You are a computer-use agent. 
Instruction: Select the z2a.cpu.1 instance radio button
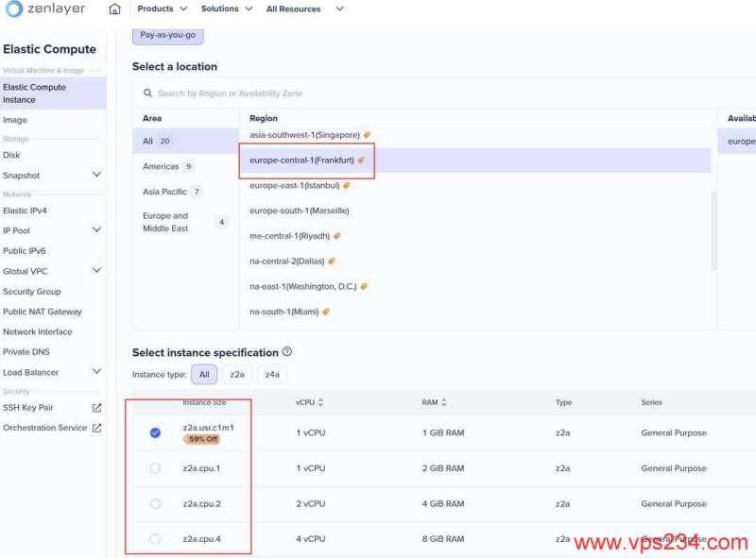pyautogui.click(x=155, y=468)
